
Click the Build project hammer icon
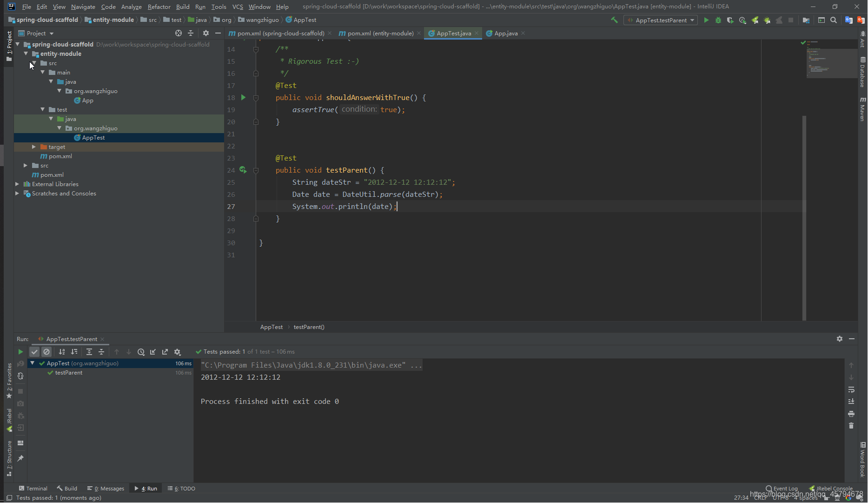click(x=615, y=20)
